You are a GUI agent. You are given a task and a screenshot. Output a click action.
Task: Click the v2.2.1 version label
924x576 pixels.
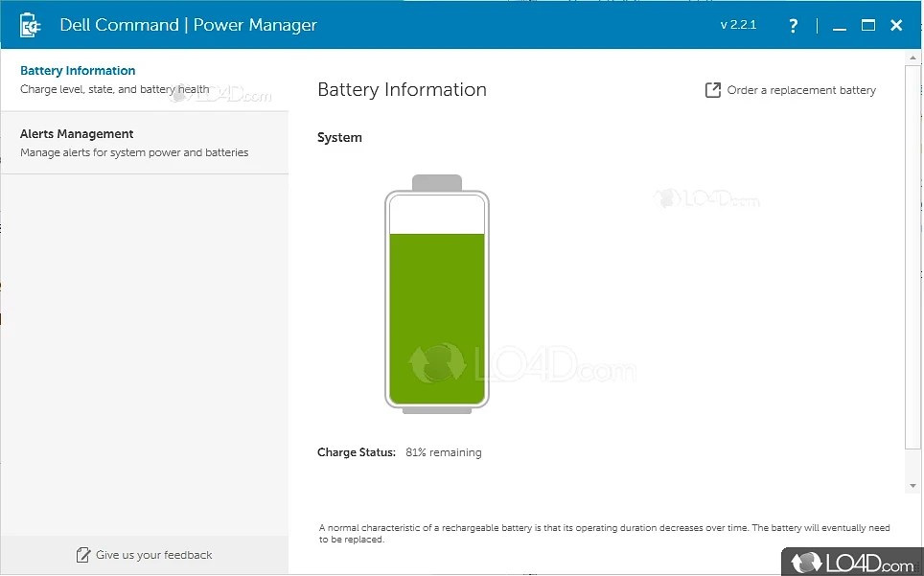(x=738, y=24)
